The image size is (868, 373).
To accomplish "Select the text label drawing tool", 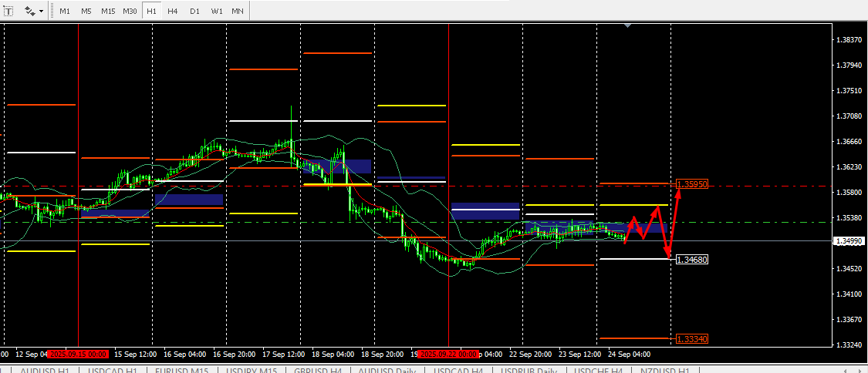I will click(9, 11).
